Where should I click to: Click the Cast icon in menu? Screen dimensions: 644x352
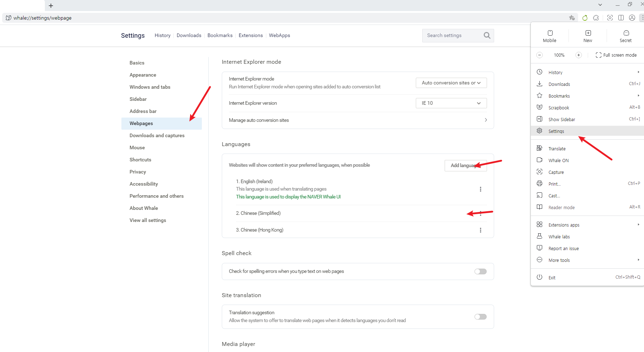point(540,195)
